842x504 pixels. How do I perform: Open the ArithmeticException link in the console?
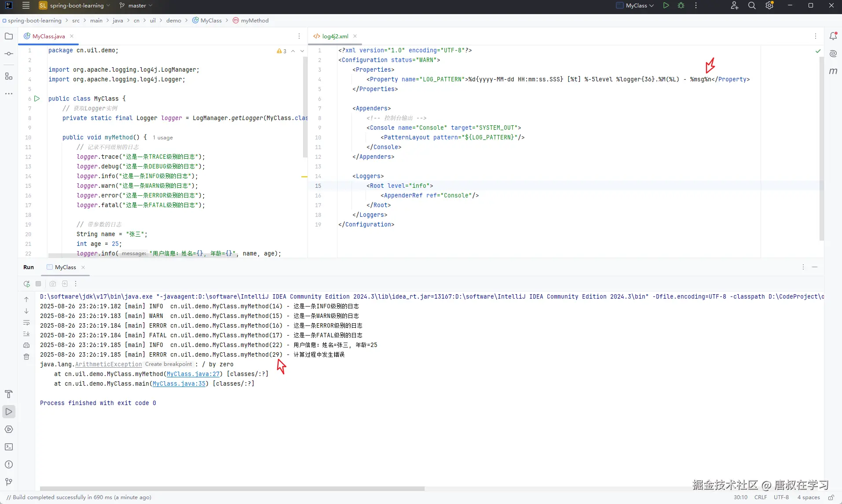coord(109,364)
